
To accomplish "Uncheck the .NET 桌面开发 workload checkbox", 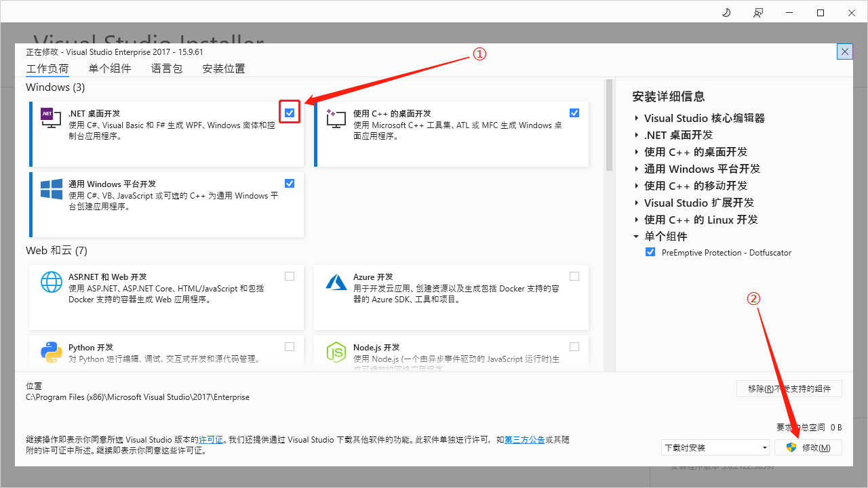I will click(x=290, y=113).
